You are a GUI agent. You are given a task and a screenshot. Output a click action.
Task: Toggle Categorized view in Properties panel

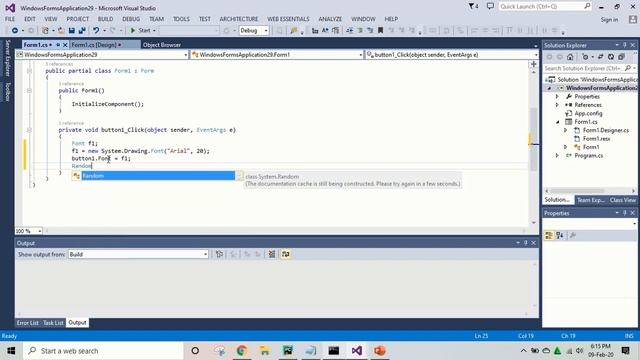(x=549, y=236)
